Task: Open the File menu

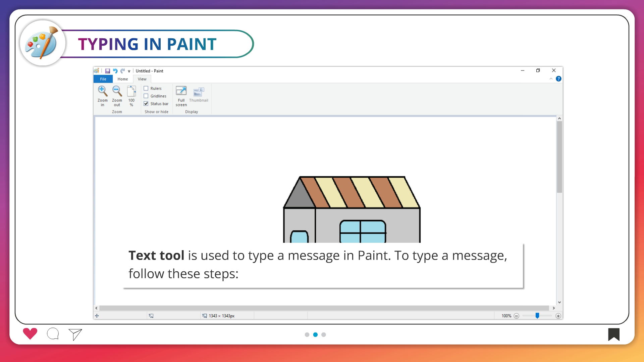Action: [x=103, y=79]
